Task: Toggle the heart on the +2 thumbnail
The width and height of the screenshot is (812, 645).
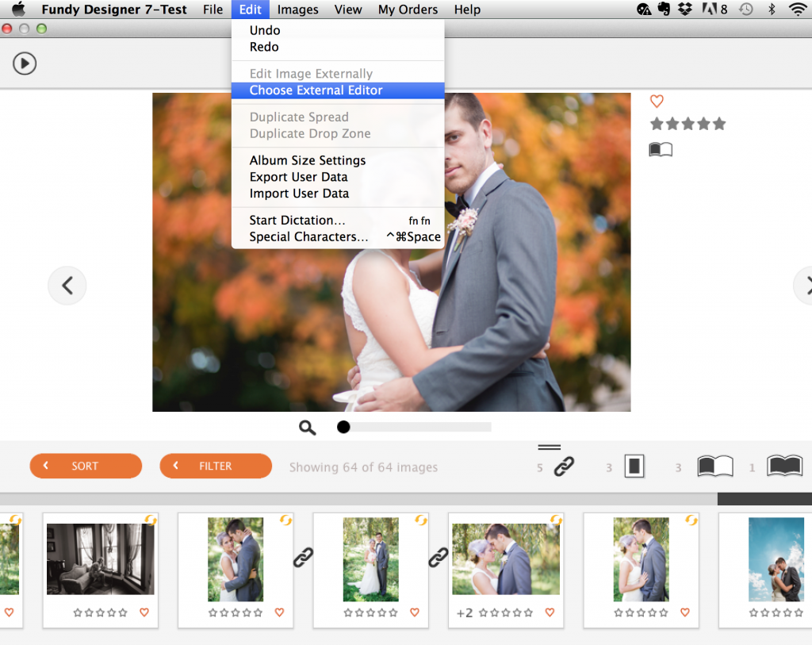Action: pos(550,612)
